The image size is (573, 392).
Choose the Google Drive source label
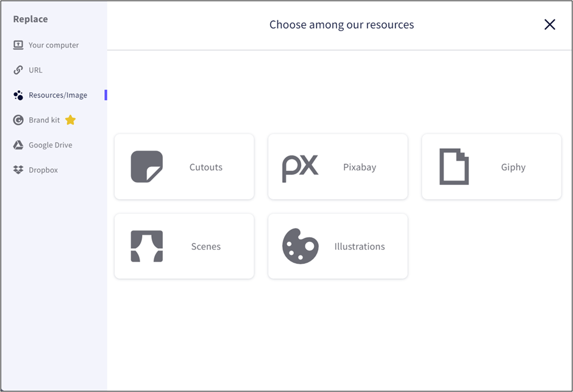point(51,145)
